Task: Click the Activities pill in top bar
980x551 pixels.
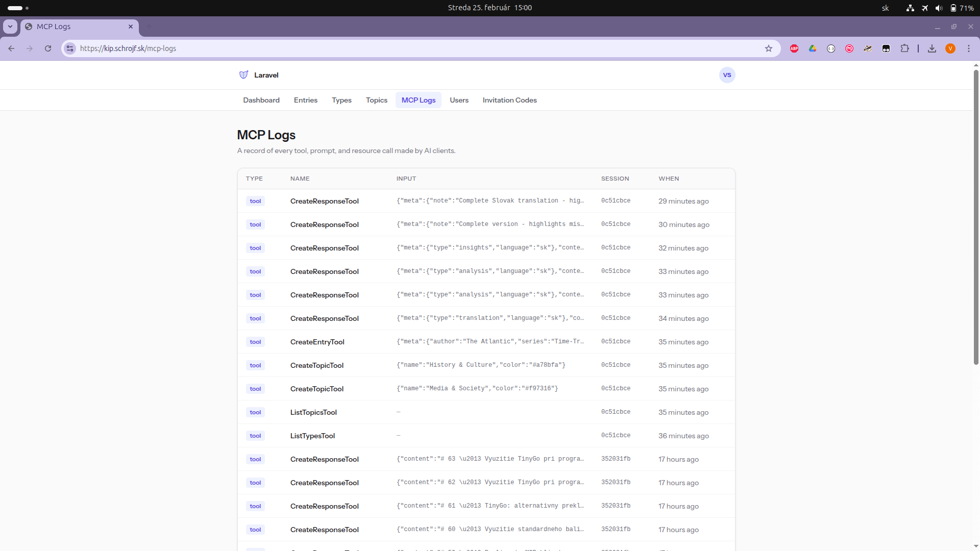Action: [x=18, y=8]
